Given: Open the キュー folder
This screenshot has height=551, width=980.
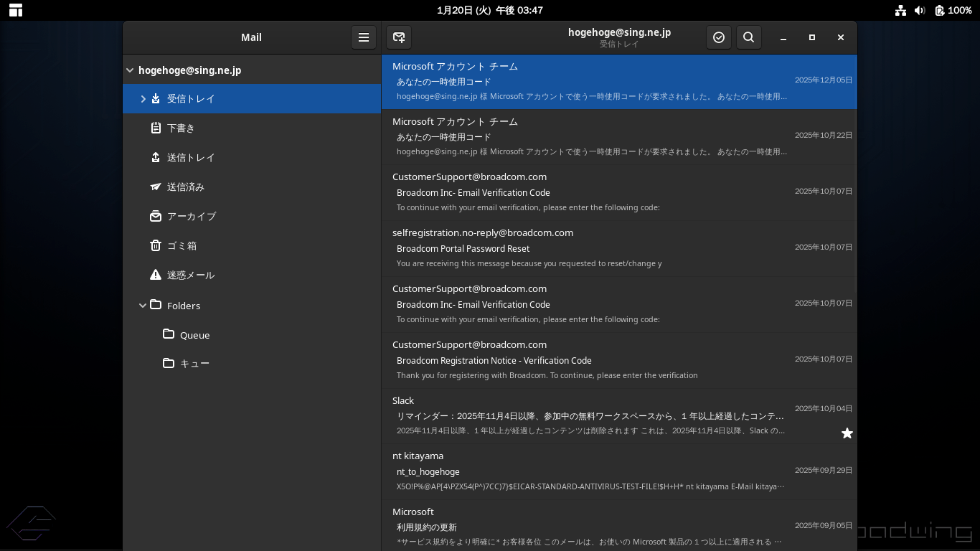Looking at the screenshot, I should click(252, 363).
